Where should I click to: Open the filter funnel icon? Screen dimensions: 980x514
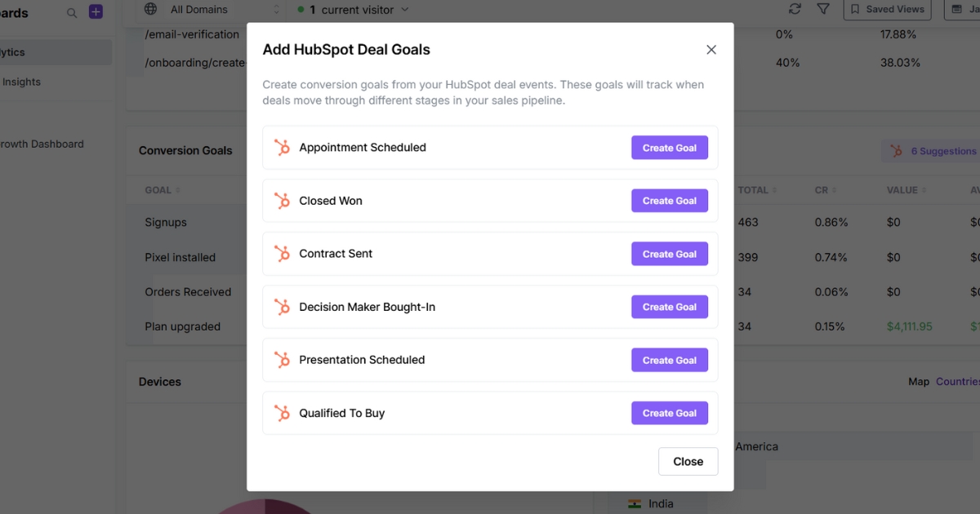(x=823, y=9)
